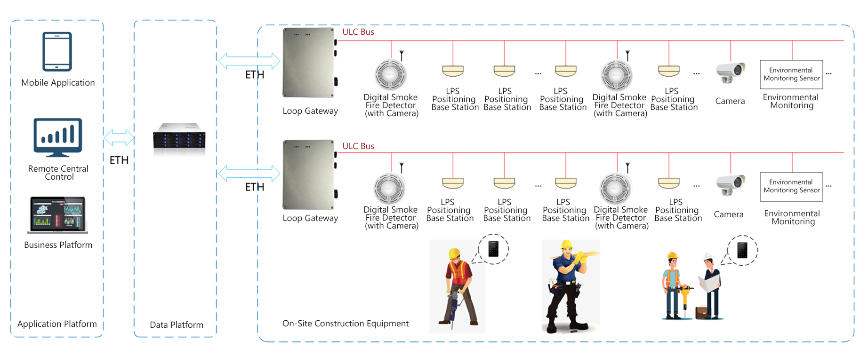Click the bottom-row Camera icon
The image size is (868, 356).
[731, 185]
